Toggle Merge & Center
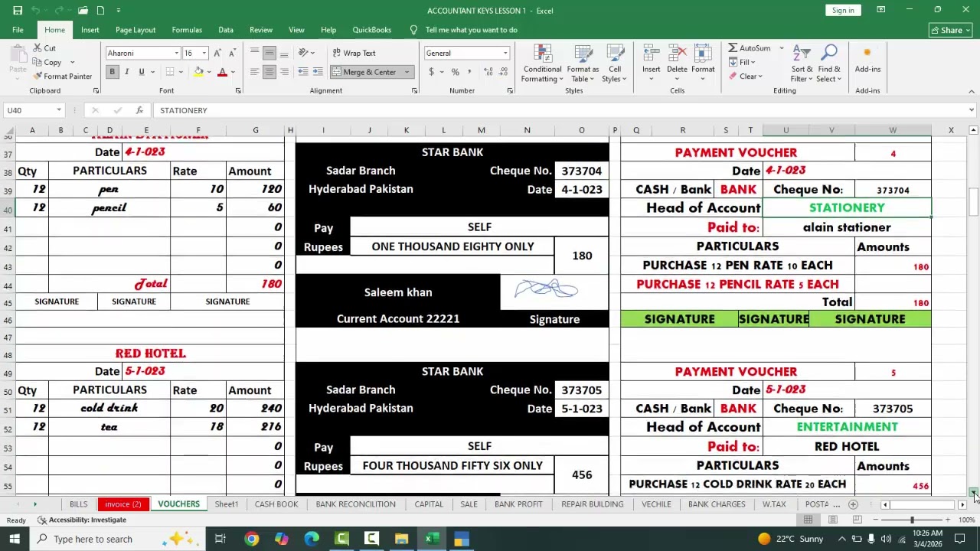Image resolution: width=980 pixels, height=551 pixels. point(364,72)
